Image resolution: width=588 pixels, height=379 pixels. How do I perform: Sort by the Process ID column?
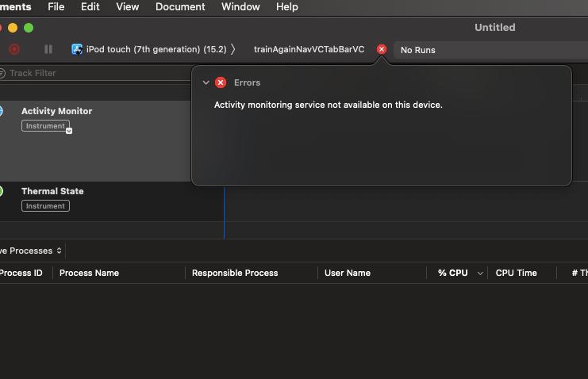[x=21, y=273]
